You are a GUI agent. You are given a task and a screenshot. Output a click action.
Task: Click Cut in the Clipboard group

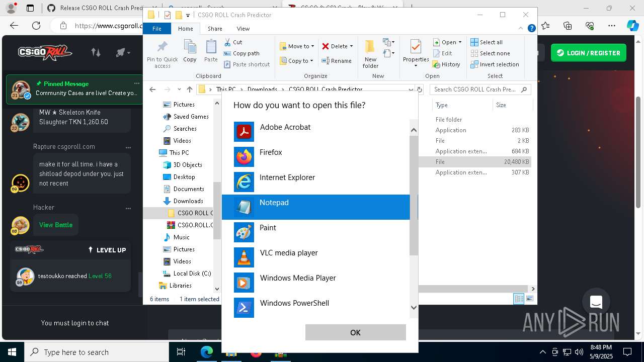coord(233,42)
